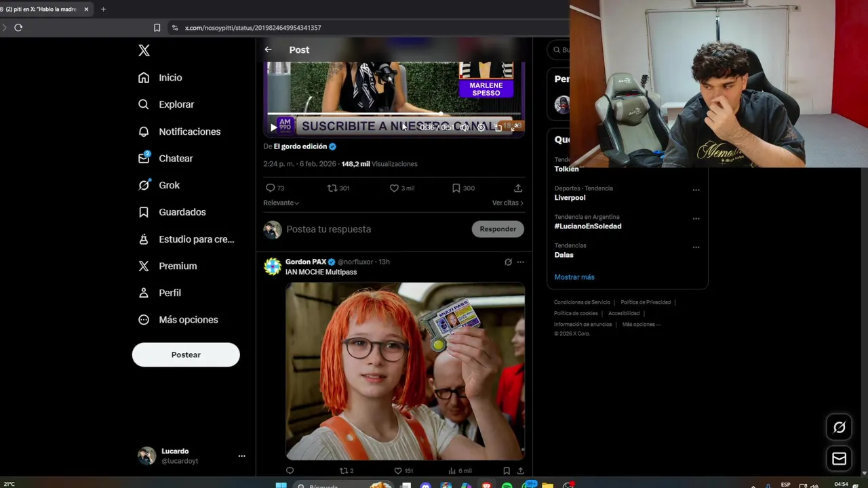Open the Liverpool trend
Image resolution: width=868 pixels, height=488 pixels.
coord(570,198)
